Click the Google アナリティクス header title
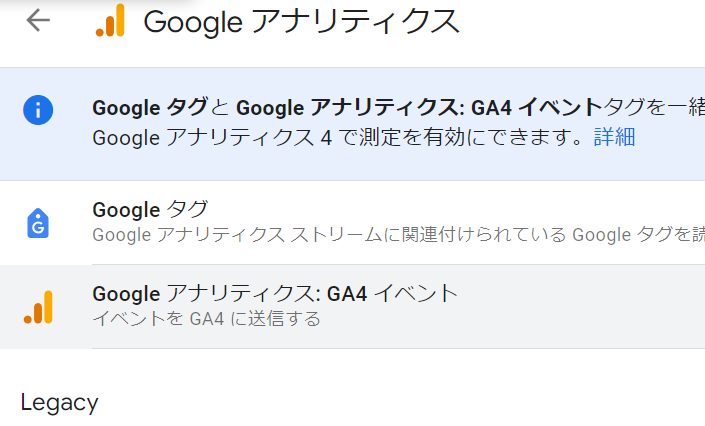 click(302, 21)
